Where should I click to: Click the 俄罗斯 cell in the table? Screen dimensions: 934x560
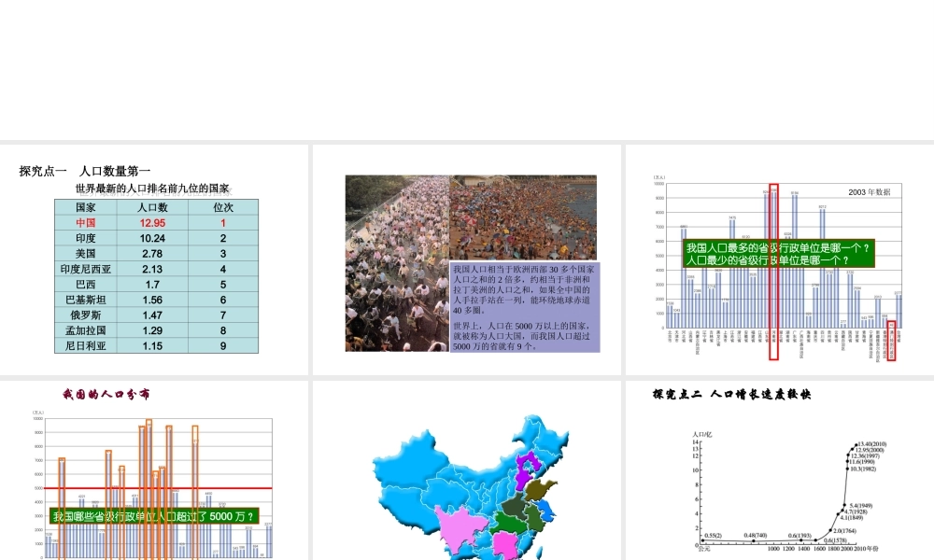click(86, 315)
